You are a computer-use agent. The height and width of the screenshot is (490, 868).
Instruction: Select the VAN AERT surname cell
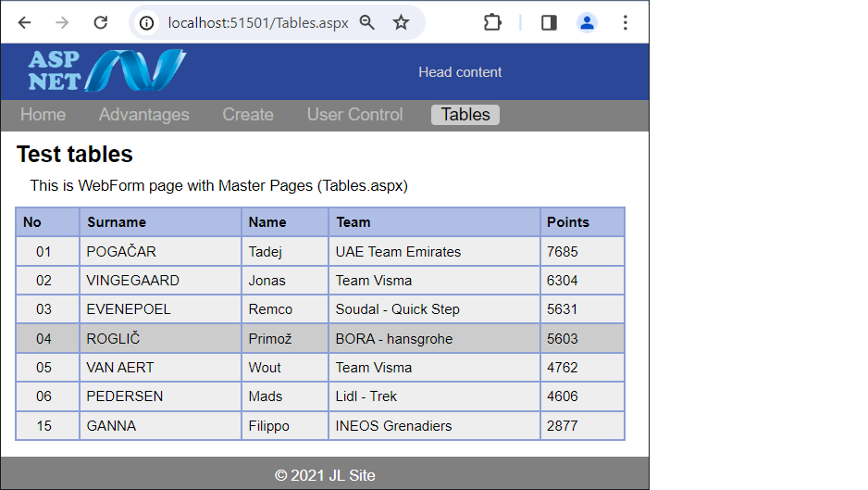click(160, 368)
